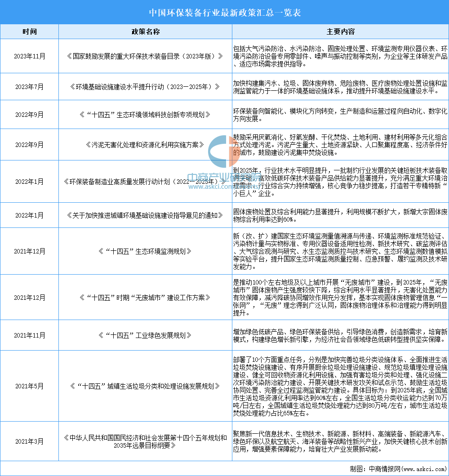Select the 2023年7月 date cell
The width and height of the screenshot is (449, 476).
[30, 87]
